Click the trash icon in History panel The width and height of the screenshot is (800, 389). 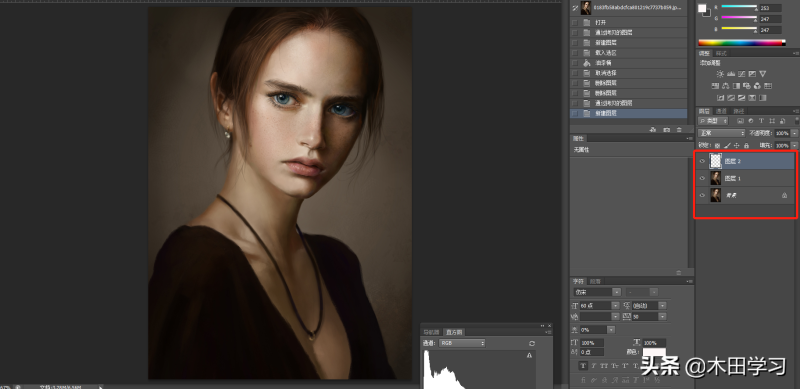pyautogui.click(x=679, y=130)
